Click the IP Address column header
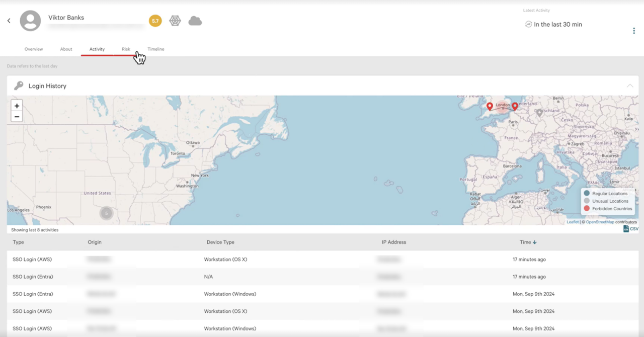This screenshot has width=644, height=337. [394, 242]
